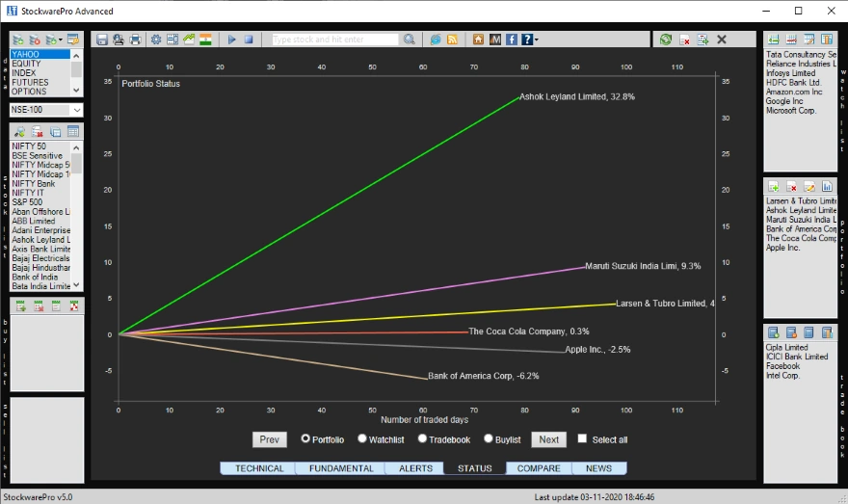
Task: Select the Portfolio radio button
Action: coord(305,438)
